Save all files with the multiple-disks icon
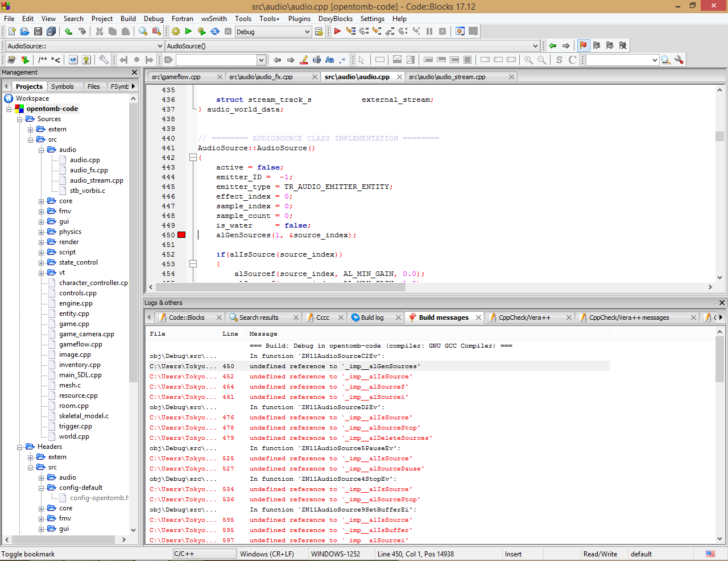 coord(51,31)
